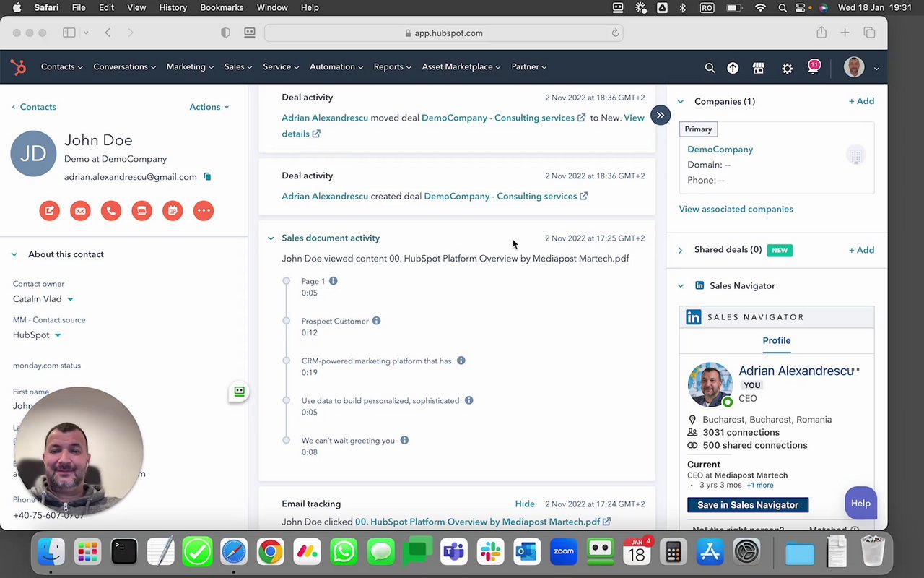Open Slack from the Dock
Image resolution: width=924 pixels, height=578 pixels.
[x=490, y=553]
